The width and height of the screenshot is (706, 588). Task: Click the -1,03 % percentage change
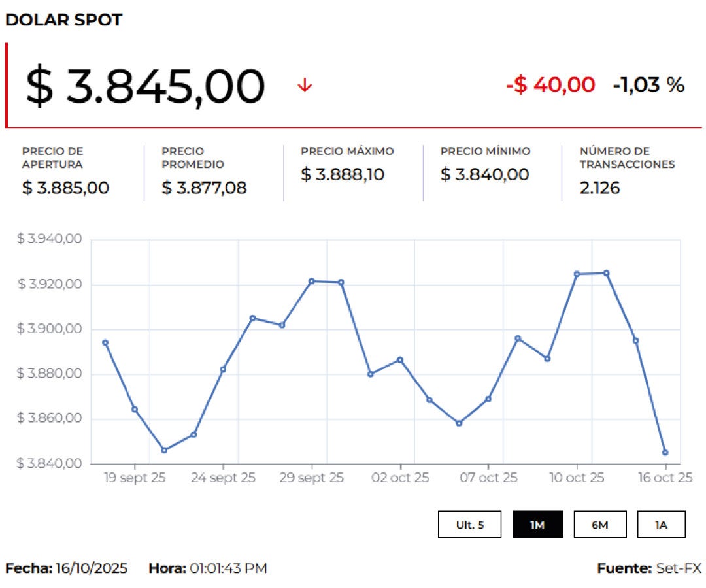pyautogui.click(x=648, y=85)
